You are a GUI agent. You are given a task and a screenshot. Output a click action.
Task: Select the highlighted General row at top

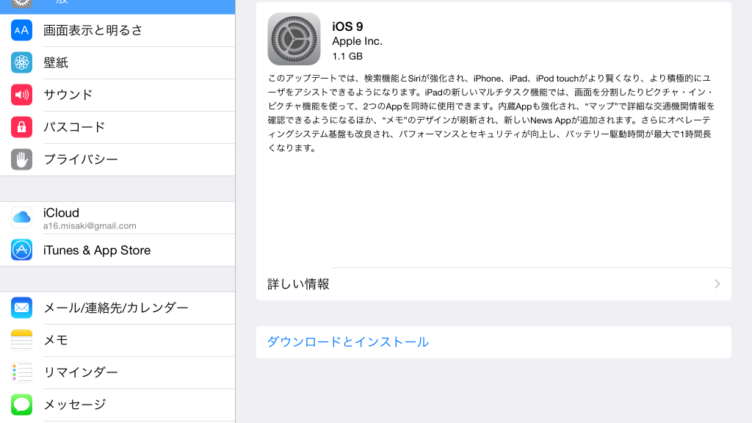point(118,7)
